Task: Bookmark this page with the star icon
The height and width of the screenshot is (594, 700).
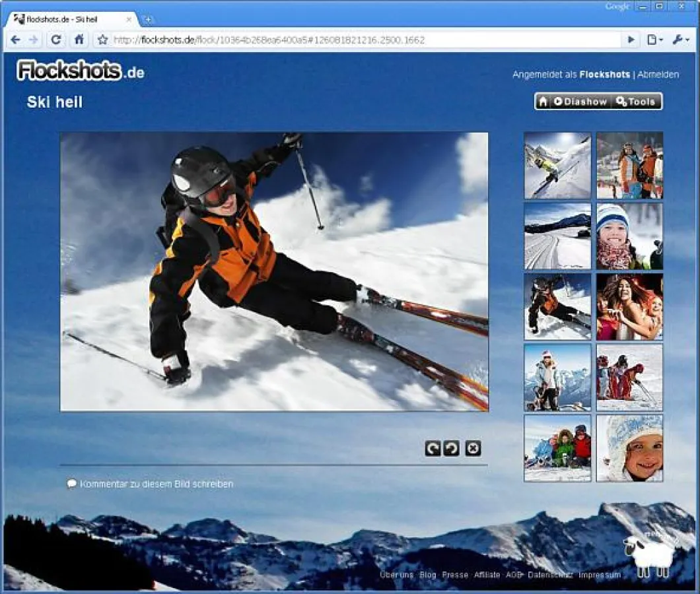Action: (x=102, y=40)
